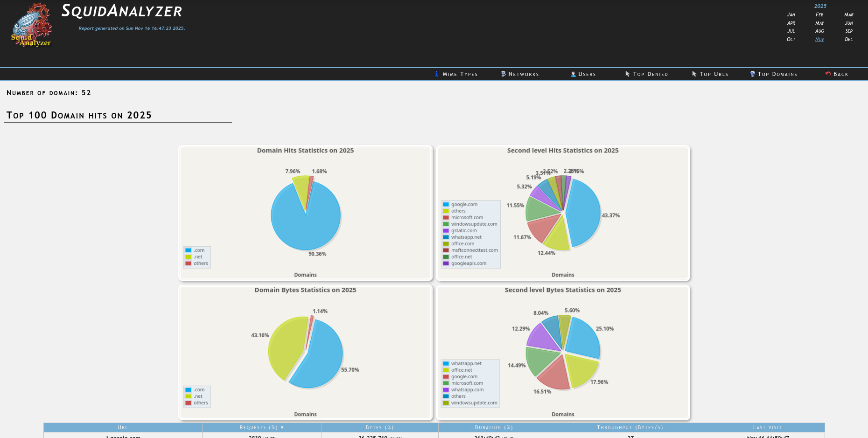Viewport: 868px width, 438px height.
Task: Open the Top Urls report
Action: click(x=714, y=74)
